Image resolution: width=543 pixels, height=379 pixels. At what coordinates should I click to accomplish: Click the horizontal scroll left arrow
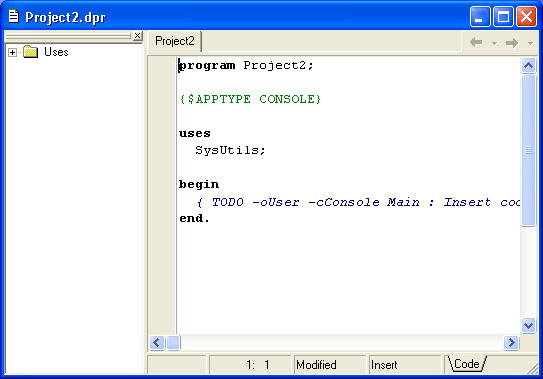click(157, 343)
